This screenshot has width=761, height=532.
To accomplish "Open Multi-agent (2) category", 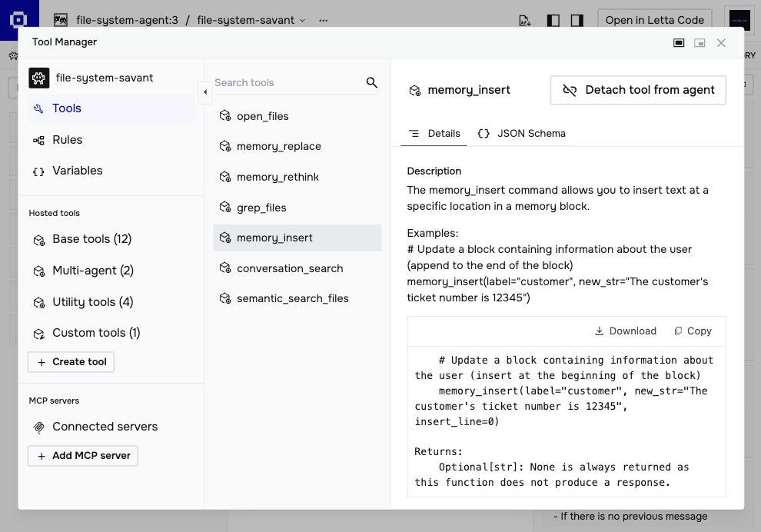I will coord(111,271).
